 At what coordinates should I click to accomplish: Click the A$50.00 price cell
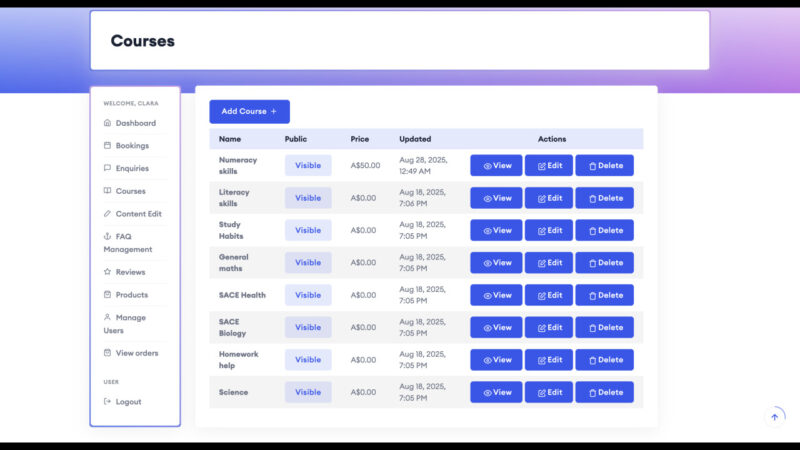point(365,165)
